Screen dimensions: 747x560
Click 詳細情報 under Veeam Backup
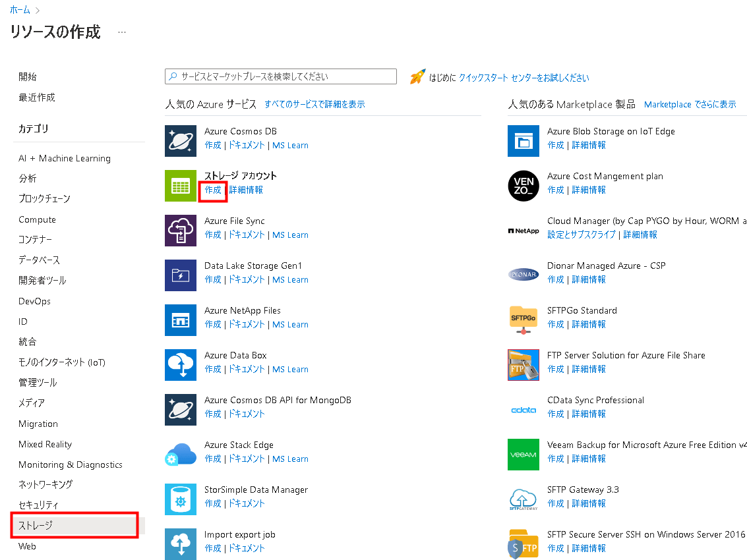[588, 459]
